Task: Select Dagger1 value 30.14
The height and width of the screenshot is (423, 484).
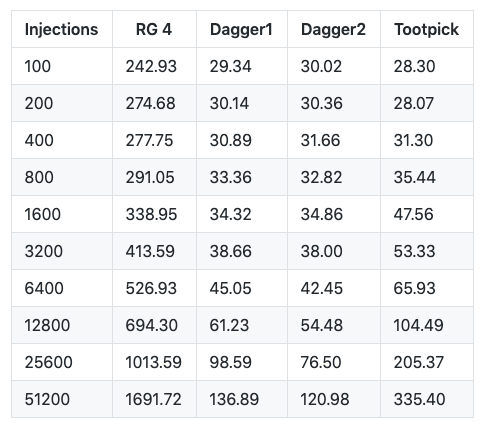Action: pos(229,103)
